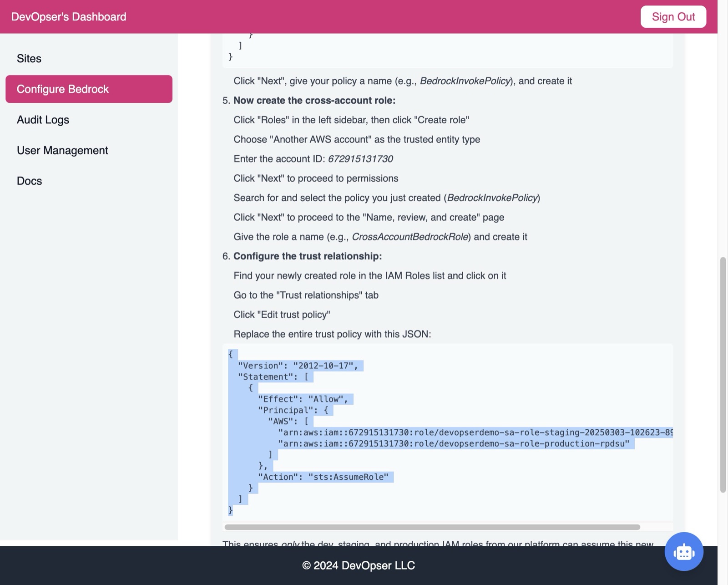Click the staging role ARN line

point(475,432)
